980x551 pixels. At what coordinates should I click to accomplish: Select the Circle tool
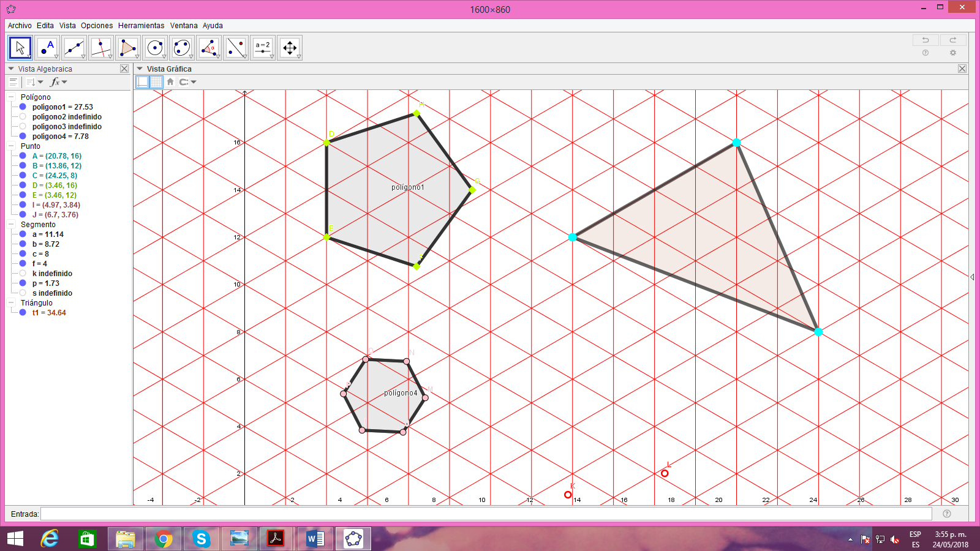155,47
